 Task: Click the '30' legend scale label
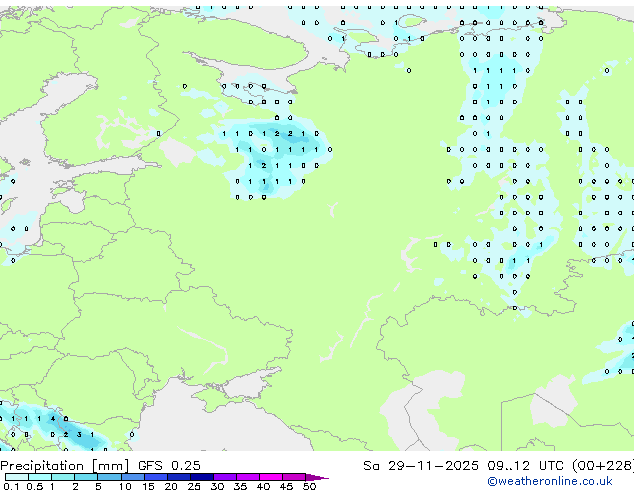[217, 486]
